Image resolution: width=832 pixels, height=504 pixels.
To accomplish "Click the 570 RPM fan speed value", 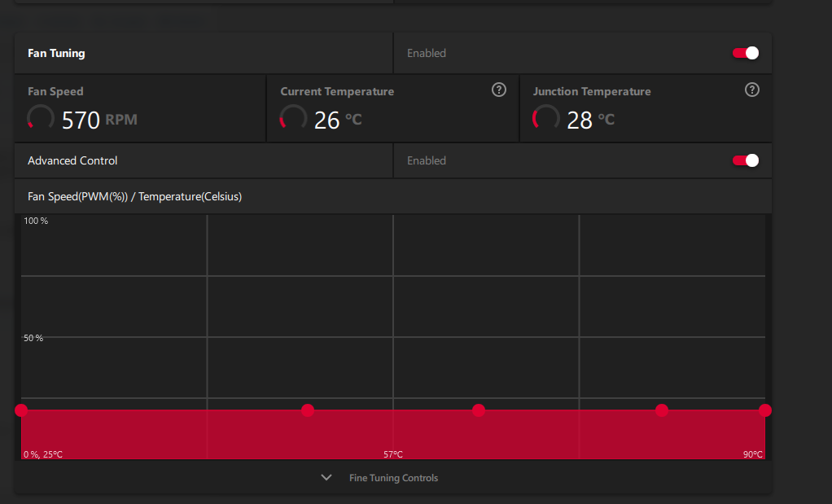I will tap(99, 120).
